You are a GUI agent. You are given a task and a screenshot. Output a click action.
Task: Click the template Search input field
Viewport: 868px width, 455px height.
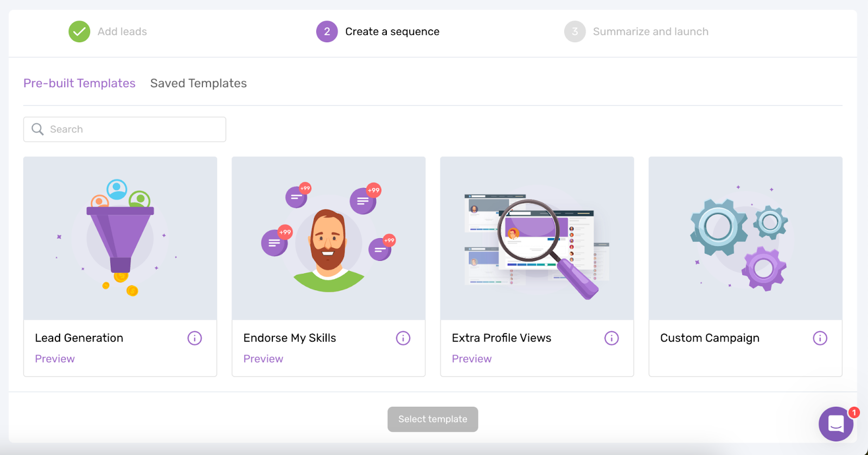[x=125, y=129]
